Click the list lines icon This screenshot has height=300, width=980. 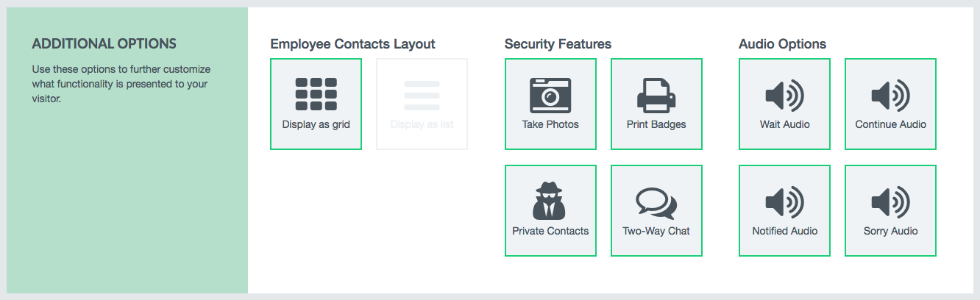[x=422, y=96]
